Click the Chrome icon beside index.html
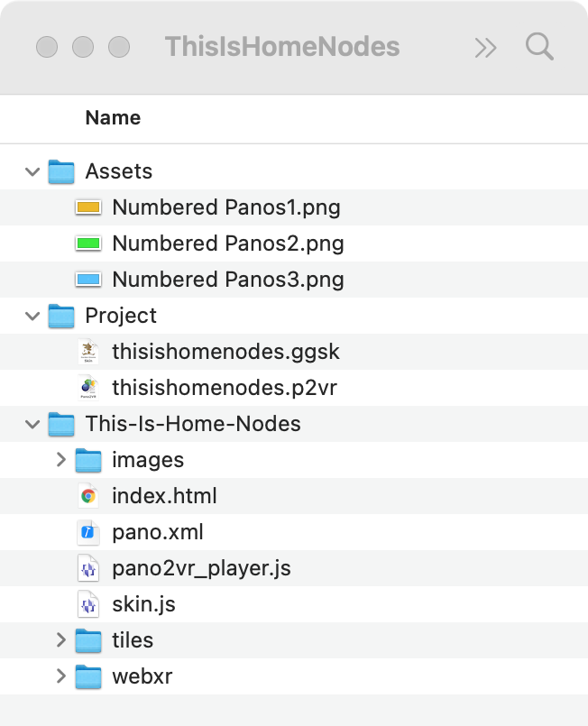 tap(88, 496)
